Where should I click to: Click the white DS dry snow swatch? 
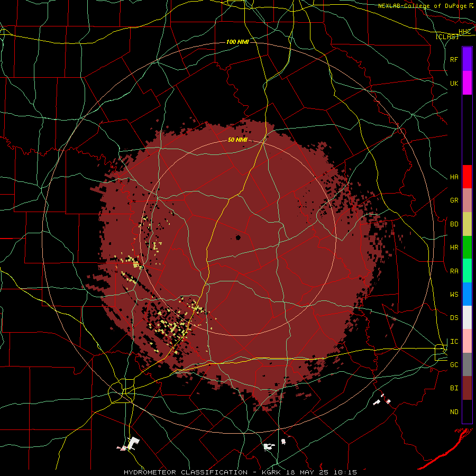[467, 317]
